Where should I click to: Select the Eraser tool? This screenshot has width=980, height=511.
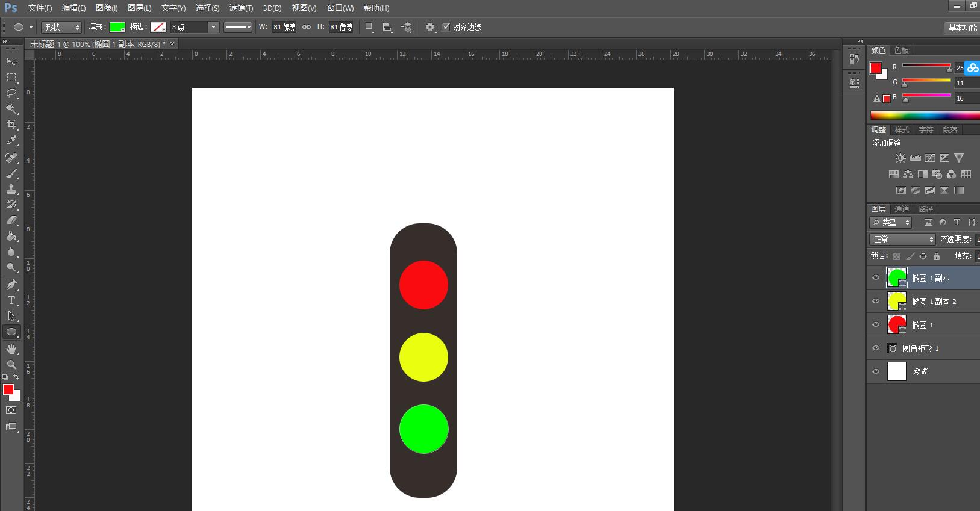click(11, 220)
